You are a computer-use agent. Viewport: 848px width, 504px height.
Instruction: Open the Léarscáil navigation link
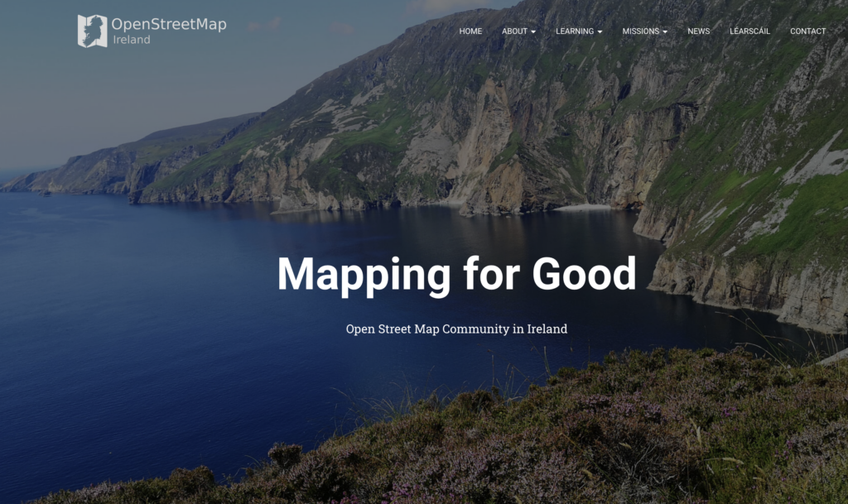[749, 31]
